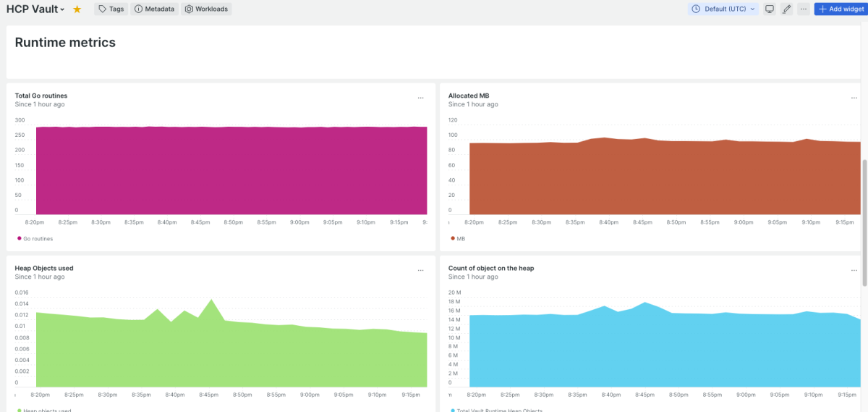The image size is (868, 412).
Task: Open options for Count of object on heap
Action: click(854, 270)
